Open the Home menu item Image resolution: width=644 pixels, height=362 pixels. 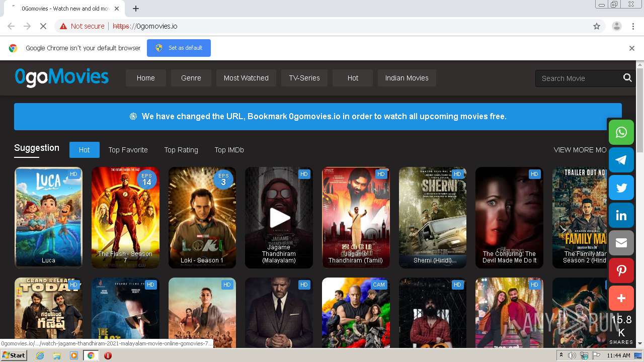tap(146, 78)
